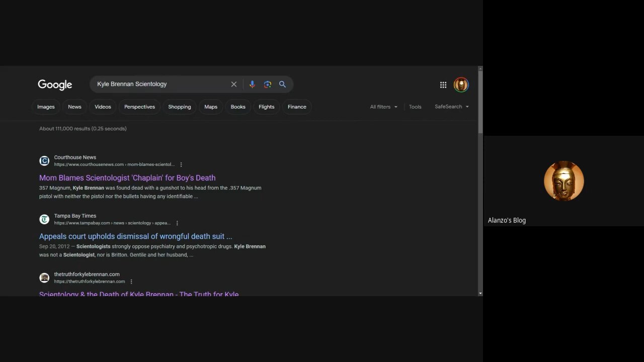Open more options for Tampa Bay Times result
This screenshot has width=644, height=362.
177,223
